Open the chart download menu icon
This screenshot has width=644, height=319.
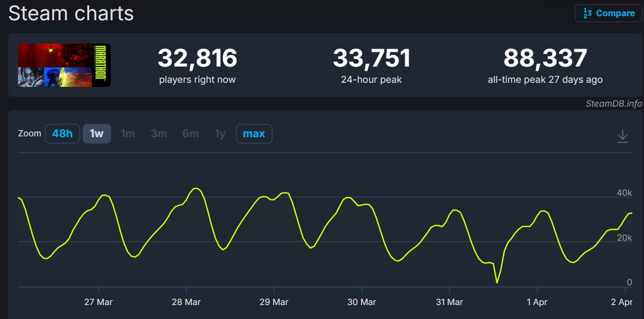623,136
